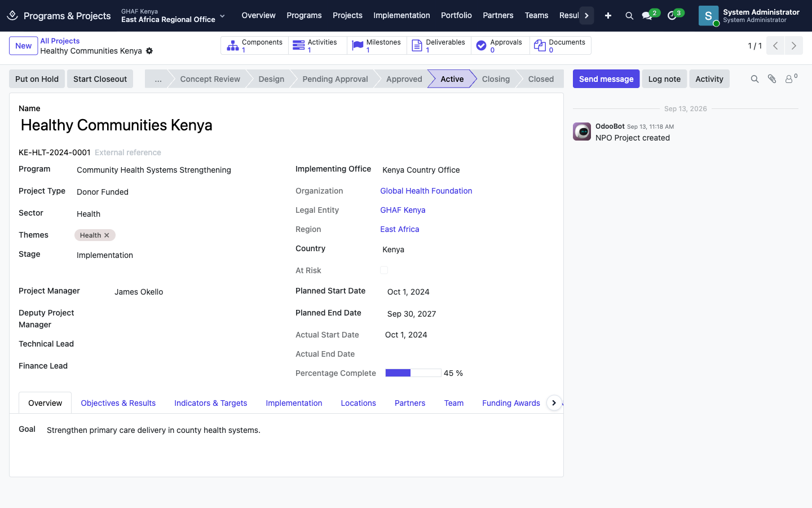Open Activities smart button
The height and width of the screenshot is (508, 812).
317,46
